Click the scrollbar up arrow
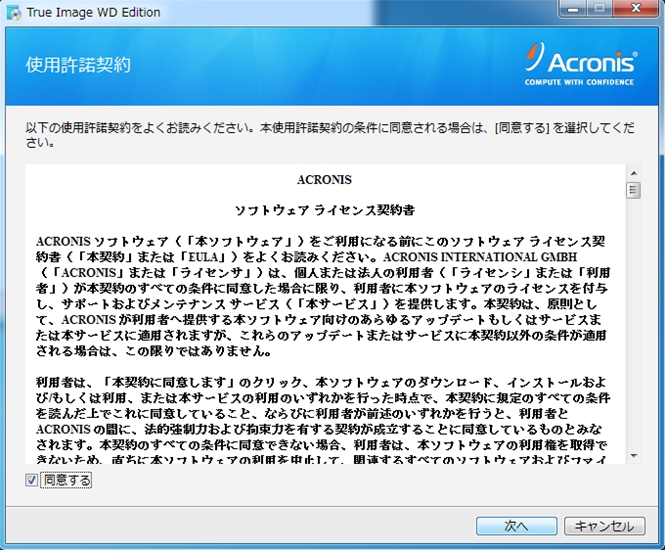 [x=634, y=173]
